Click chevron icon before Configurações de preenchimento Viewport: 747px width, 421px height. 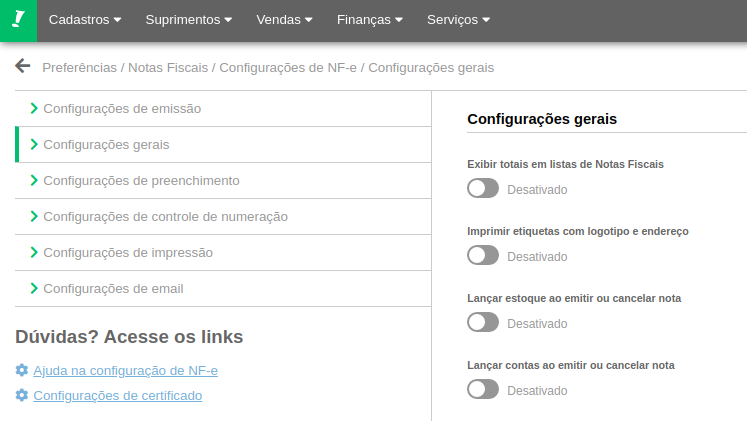click(x=34, y=180)
